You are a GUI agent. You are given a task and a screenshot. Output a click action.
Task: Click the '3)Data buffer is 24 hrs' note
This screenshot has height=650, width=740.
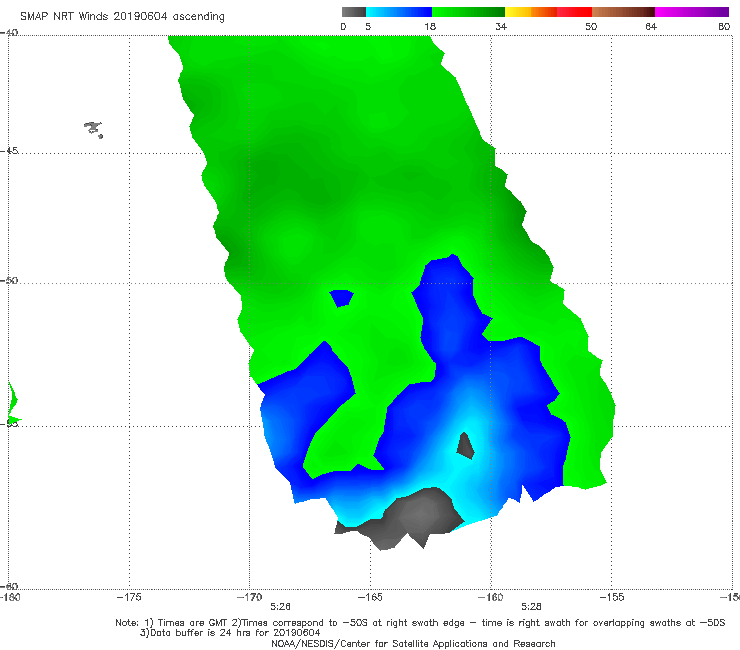point(230,633)
